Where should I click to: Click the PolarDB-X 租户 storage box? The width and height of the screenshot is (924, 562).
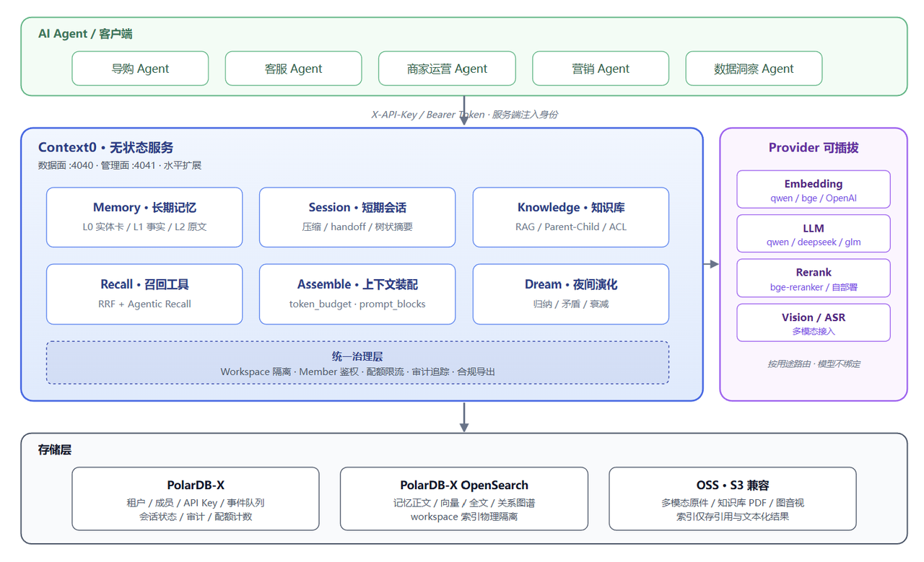[x=196, y=499]
